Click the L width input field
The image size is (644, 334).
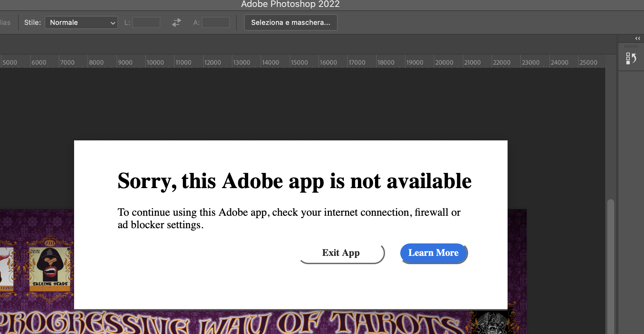point(146,22)
